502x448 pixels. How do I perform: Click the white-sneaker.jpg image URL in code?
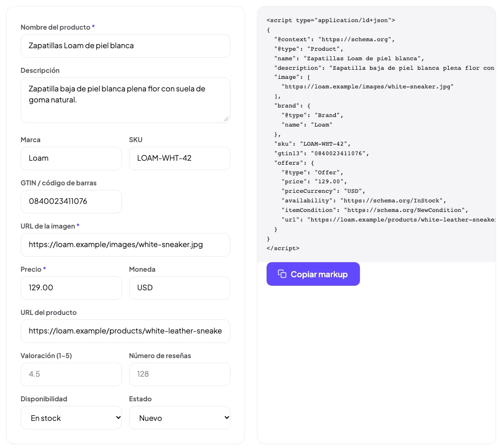pos(367,87)
